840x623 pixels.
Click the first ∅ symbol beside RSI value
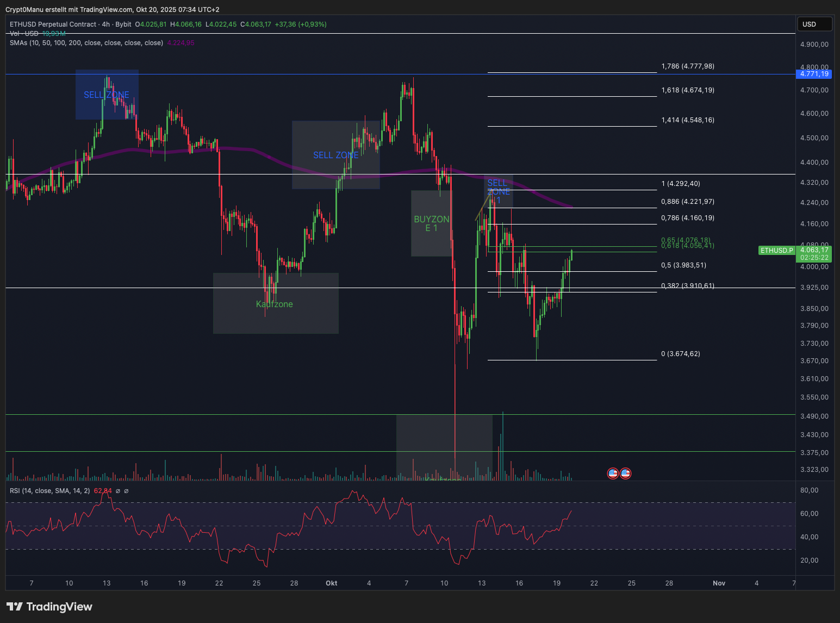[118, 491]
